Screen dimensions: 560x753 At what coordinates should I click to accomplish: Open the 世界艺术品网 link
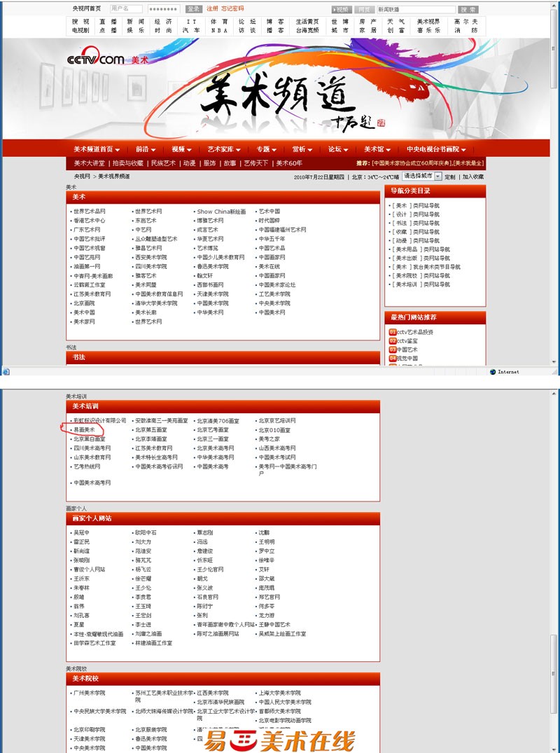coord(90,212)
